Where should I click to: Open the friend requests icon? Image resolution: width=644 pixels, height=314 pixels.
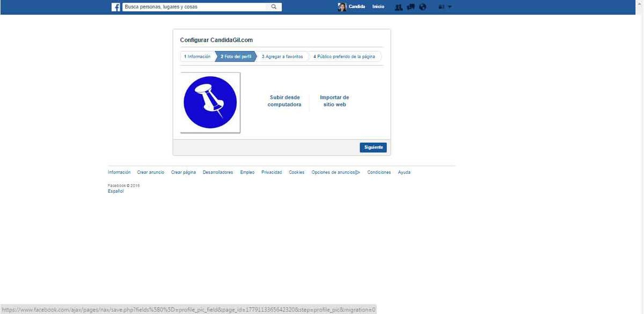(399, 7)
